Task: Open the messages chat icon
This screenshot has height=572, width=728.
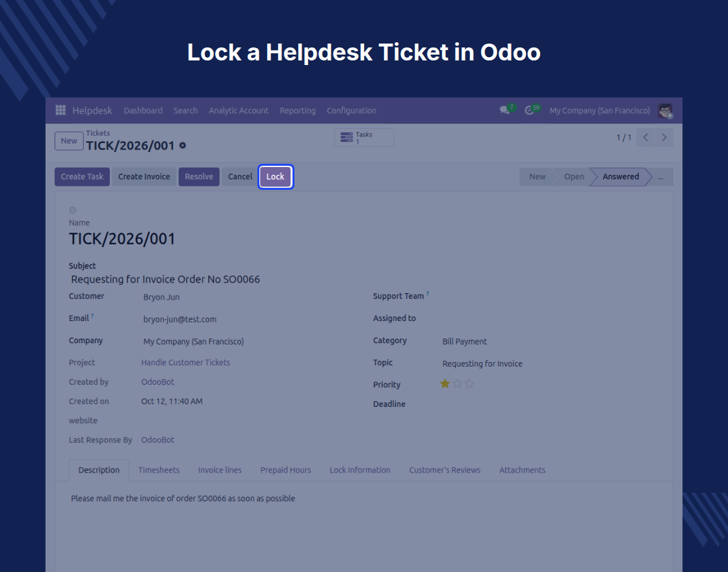Action: click(x=504, y=110)
